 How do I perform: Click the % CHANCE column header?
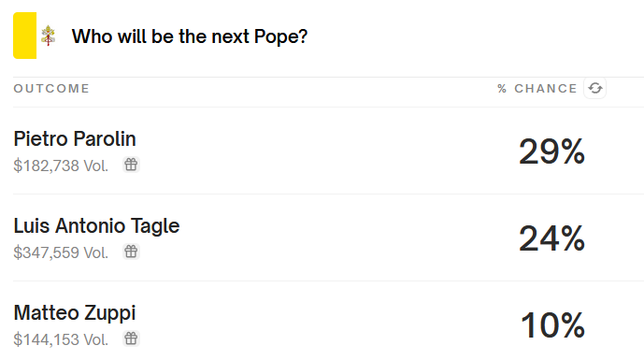pos(537,88)
